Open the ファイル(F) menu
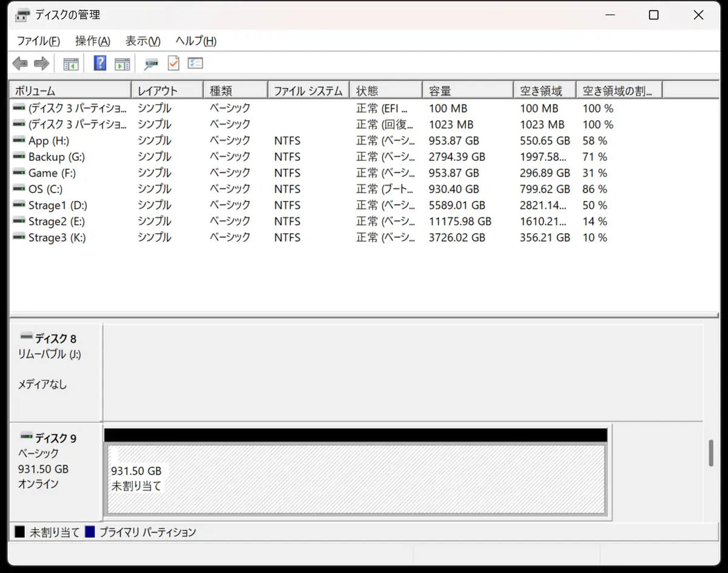Screen dimensions: 728x573 (x=38, y=41)
